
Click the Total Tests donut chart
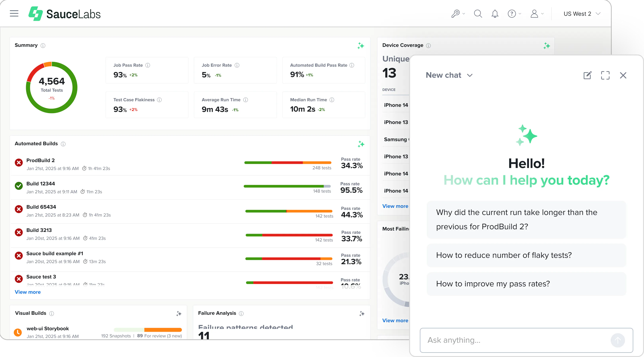coord(52,87)
